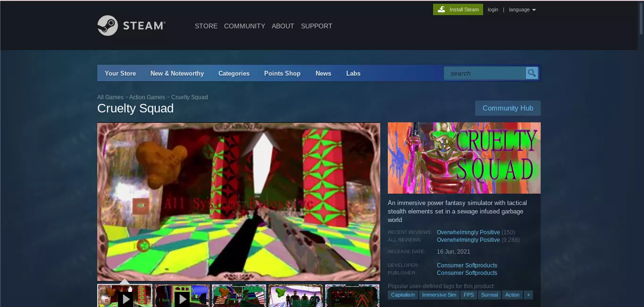
Task: Open the SUPPORT page
Action: coord(317,26)
